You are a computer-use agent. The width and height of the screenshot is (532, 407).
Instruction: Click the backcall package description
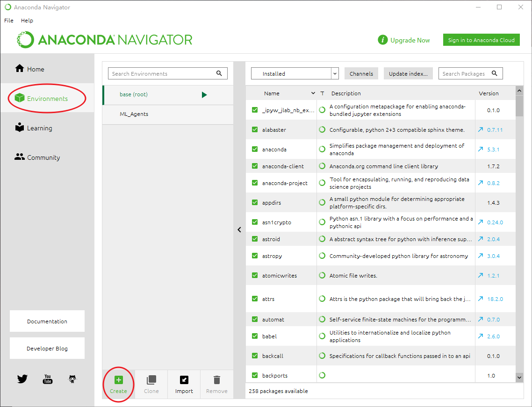point(400,356)
